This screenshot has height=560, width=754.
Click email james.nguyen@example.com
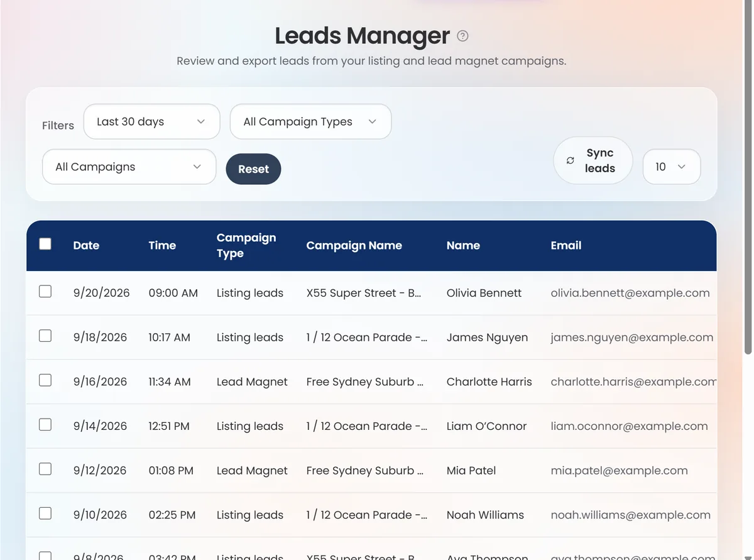(632, 338)
